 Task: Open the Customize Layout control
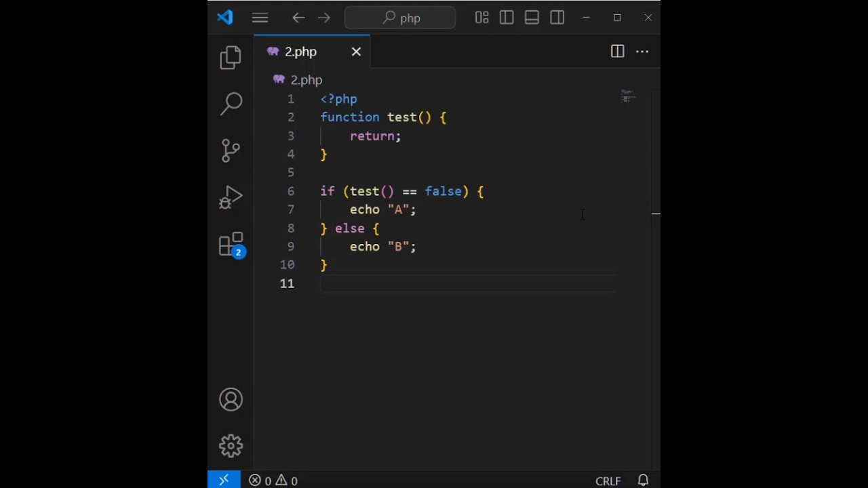[x=481, y=18]
